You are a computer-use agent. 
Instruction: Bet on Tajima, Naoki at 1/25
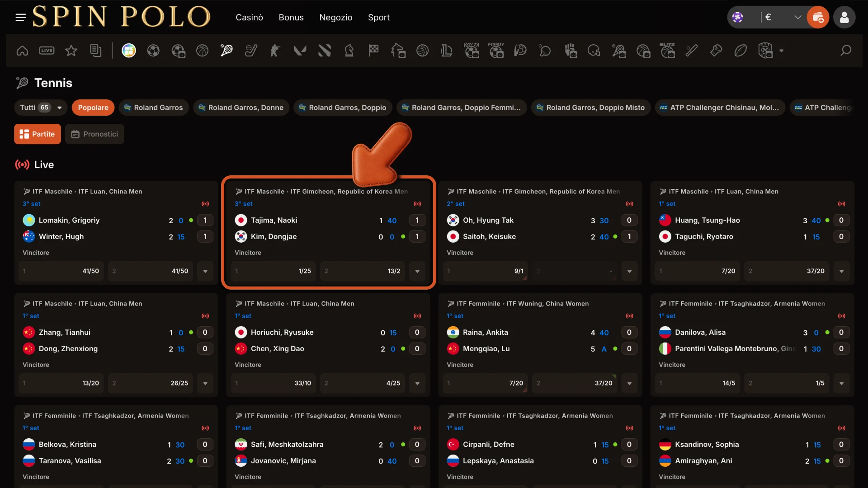(274, 271)
